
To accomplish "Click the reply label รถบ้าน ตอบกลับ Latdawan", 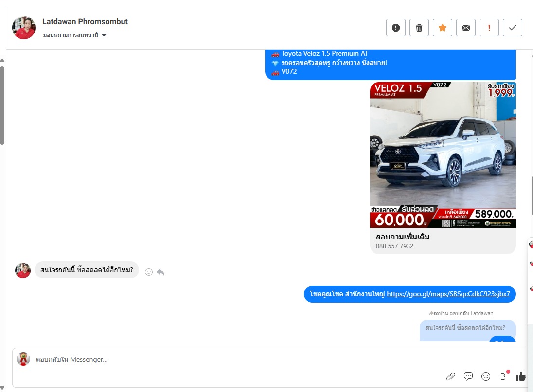I will point(462,313).
